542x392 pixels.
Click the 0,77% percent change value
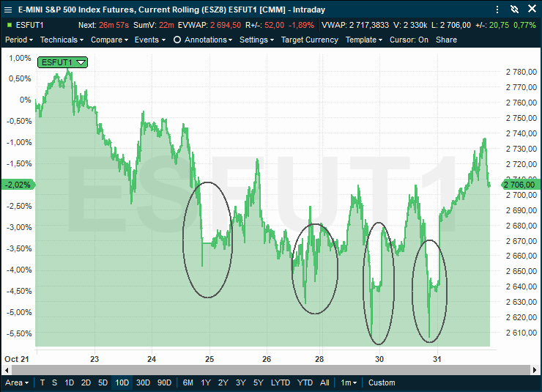[524, 25]
